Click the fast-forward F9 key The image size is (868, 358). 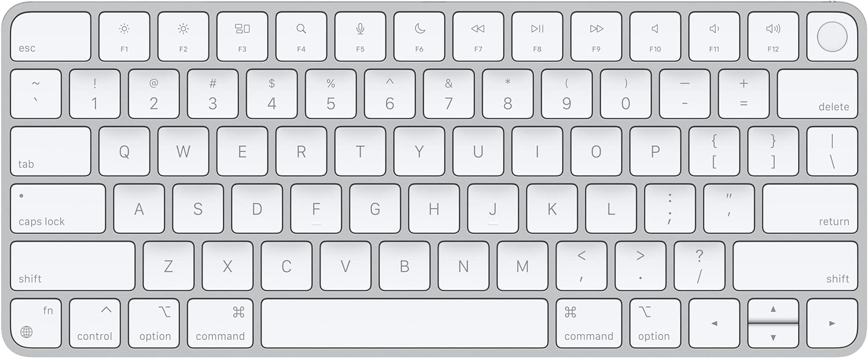point(597,36)
